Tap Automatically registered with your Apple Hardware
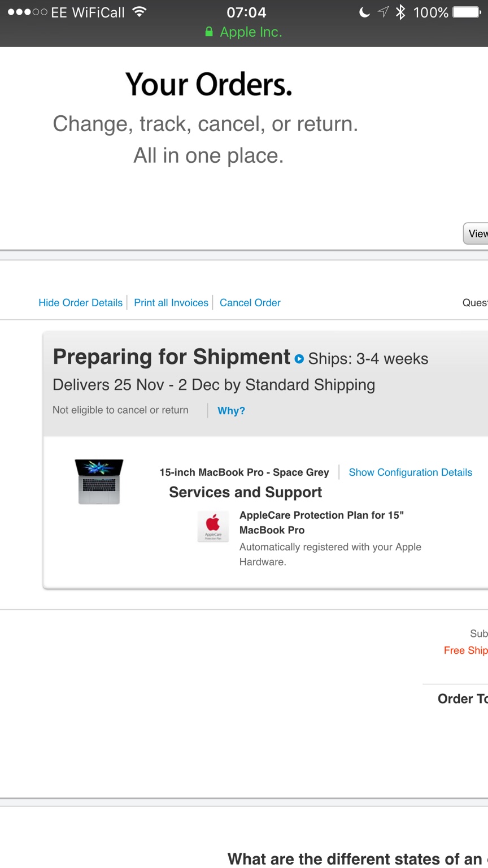Image resolution: width=488 pixels, height=868 pixels. (x=330, y=554)
